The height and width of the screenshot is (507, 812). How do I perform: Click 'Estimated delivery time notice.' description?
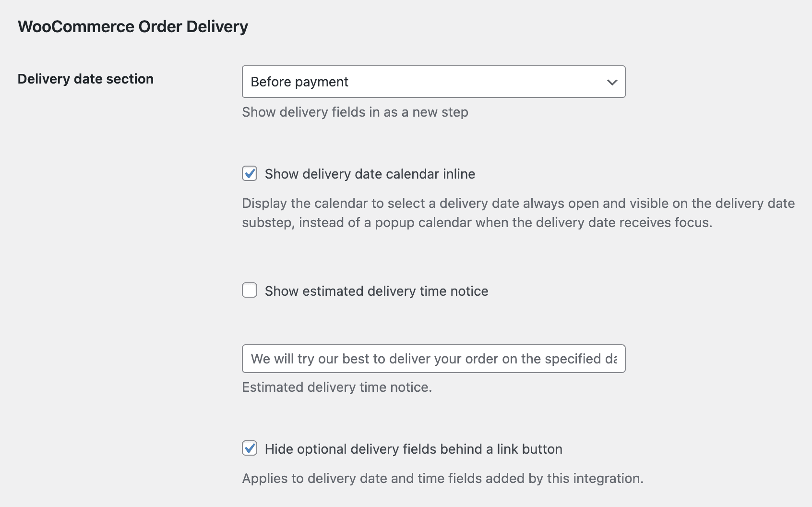coord(337,387)
